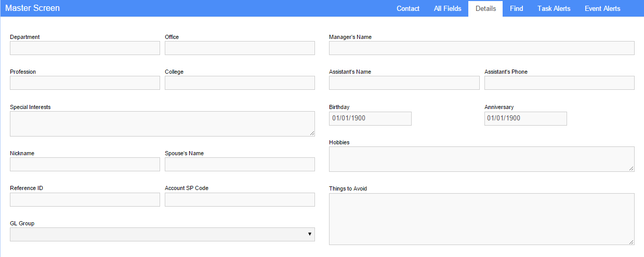Click the Spouse's Name field
The image size is (644, 257).
240,165
